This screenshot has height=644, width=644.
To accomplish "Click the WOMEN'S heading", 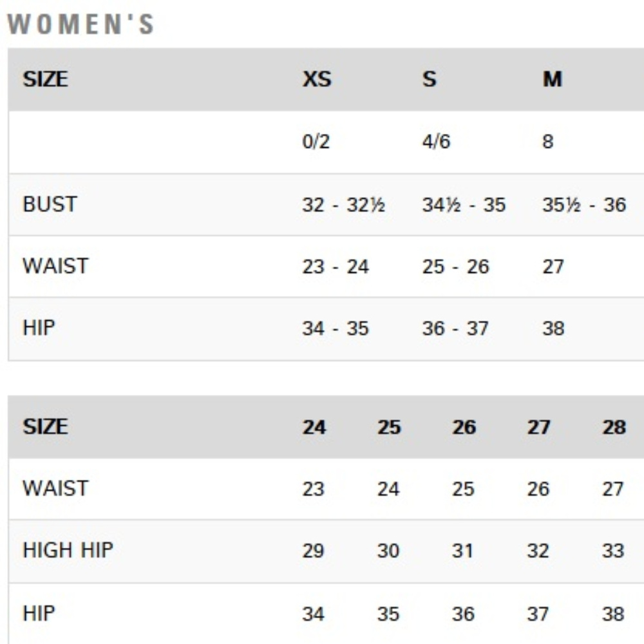I will (80, 24).
